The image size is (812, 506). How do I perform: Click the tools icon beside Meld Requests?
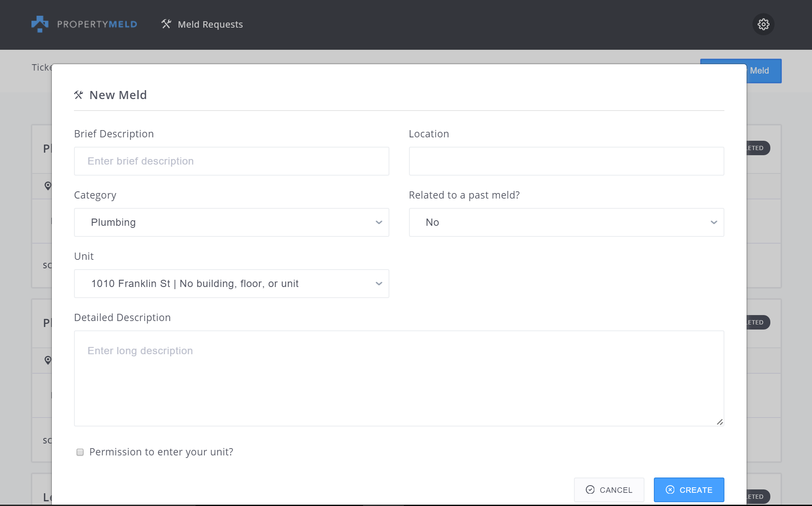coord(166,24)
